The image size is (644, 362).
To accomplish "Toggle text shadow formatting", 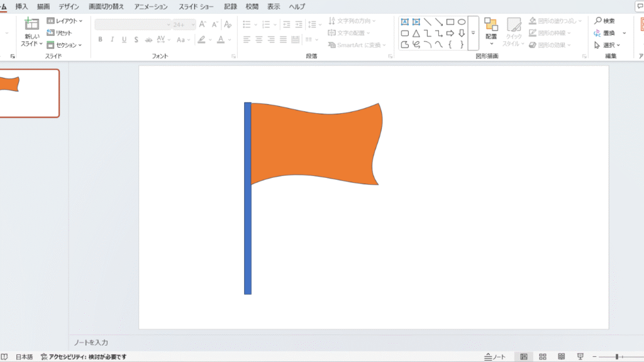I will coord(136,40).
